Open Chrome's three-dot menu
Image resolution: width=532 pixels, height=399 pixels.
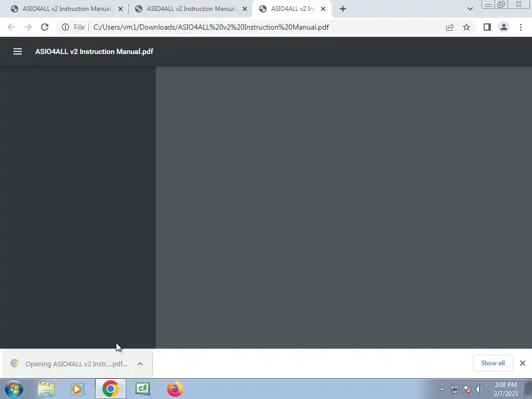pos(521,27)
